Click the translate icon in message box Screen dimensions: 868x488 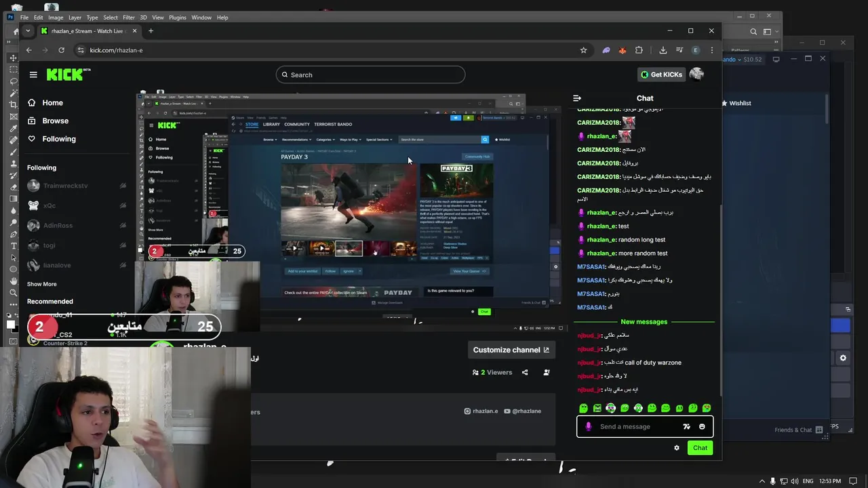tap(686, 427)
